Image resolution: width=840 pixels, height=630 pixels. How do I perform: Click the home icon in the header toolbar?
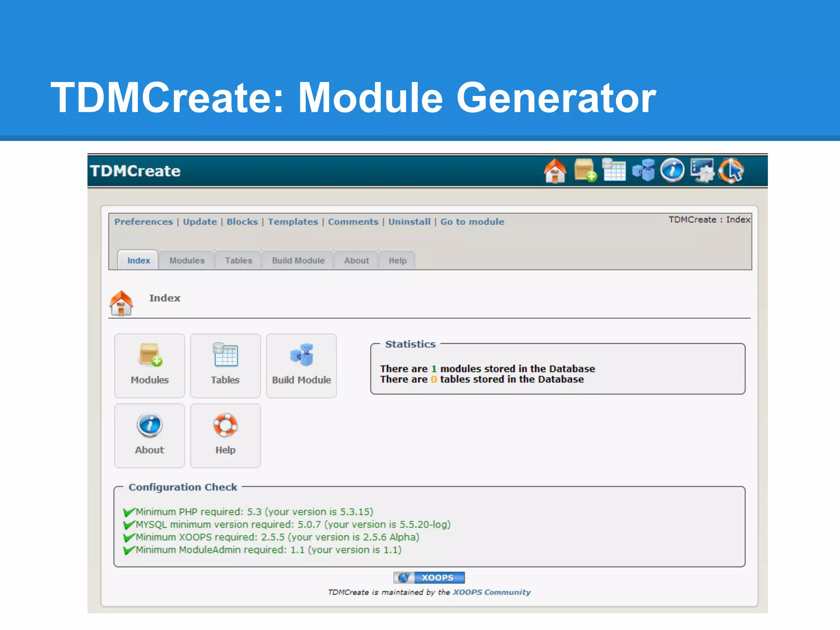(x=555, y=171)
